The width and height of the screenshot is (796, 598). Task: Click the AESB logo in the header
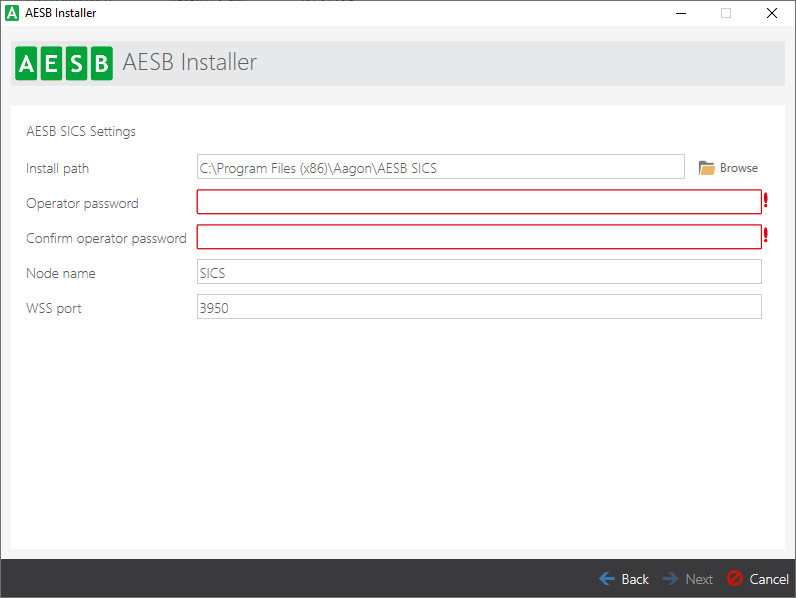64,63
